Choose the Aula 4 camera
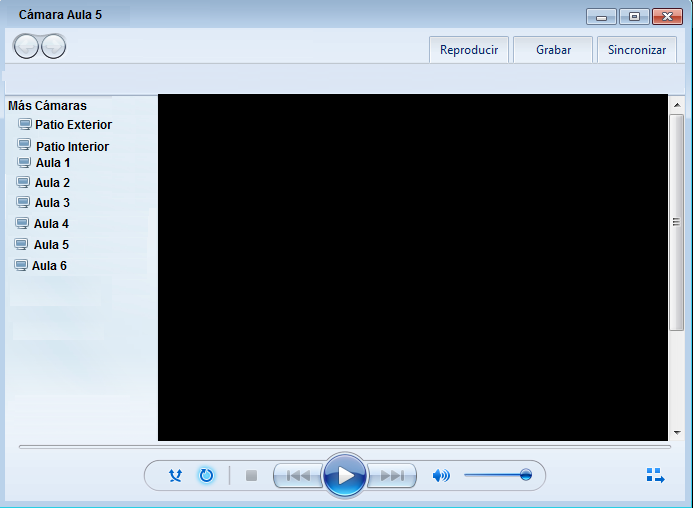 (x=51, y=224)
